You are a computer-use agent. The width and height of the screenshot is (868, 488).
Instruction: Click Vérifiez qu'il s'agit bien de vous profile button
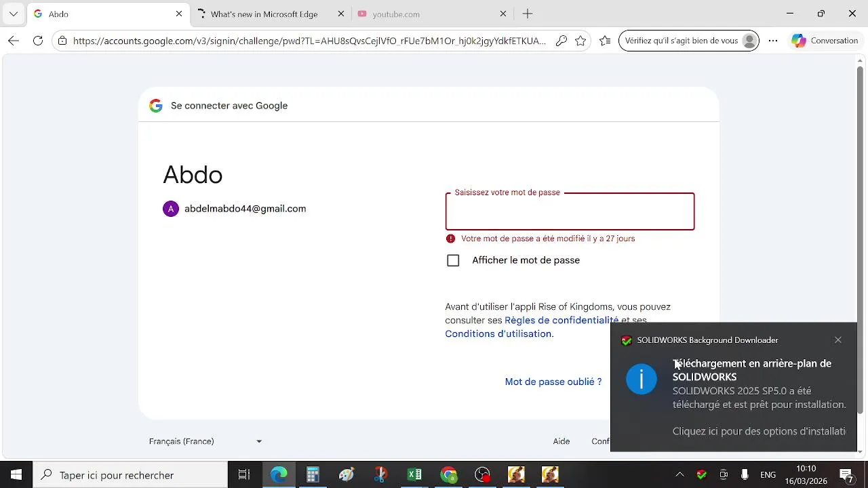[x=689, y=41]
